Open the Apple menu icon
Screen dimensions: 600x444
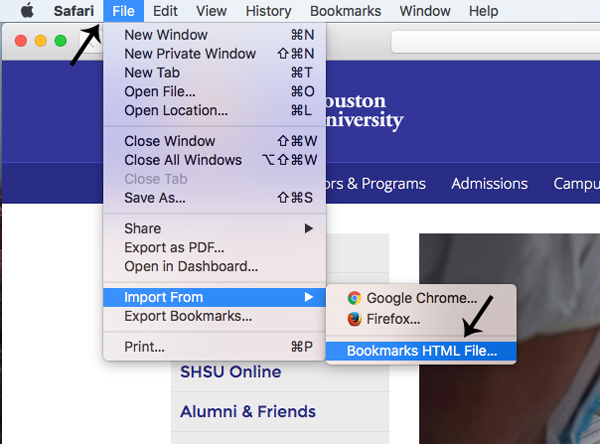click(27, 11)
